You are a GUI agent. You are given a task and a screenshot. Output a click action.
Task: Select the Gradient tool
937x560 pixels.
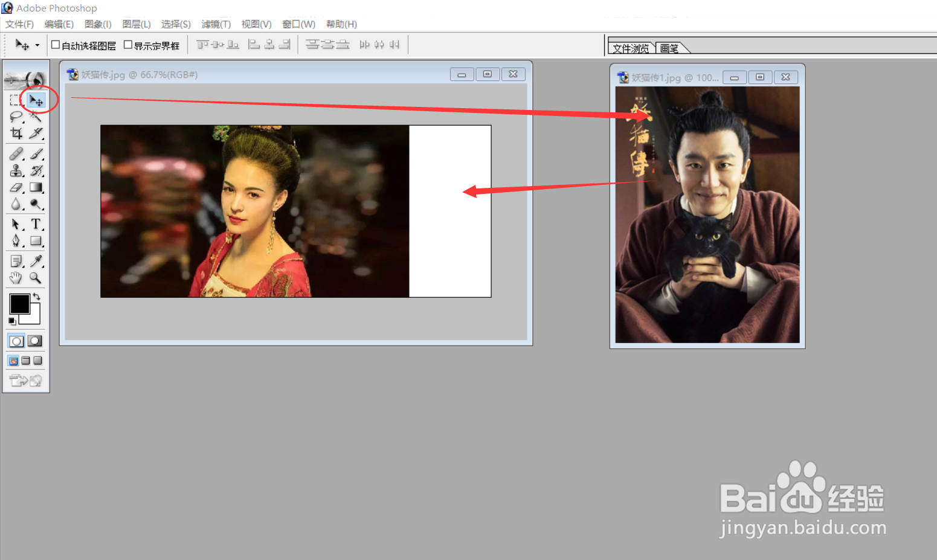click(x=36, y=188)
